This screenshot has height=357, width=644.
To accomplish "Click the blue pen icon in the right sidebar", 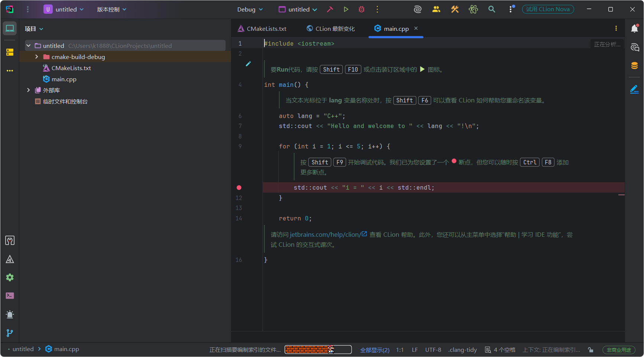I will point(634,89).
